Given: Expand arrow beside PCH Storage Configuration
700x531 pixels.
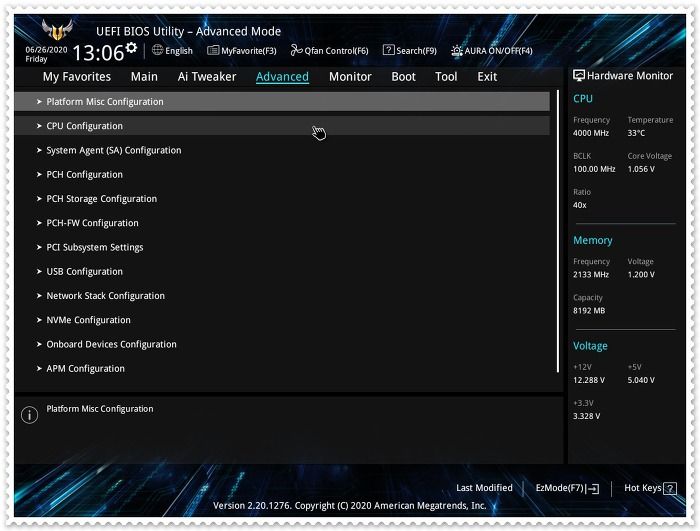Looking at the screenshot, I should [x=39, y=199].
